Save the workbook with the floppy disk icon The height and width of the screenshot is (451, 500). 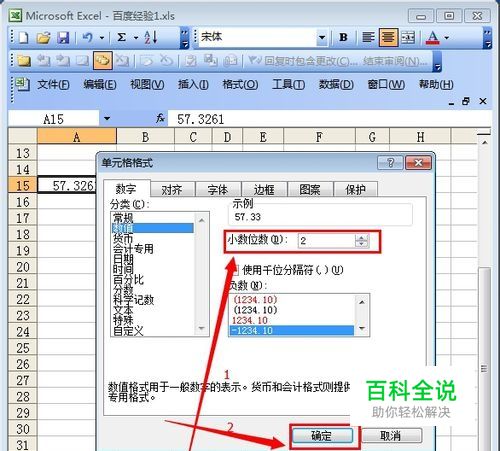(x=63, y=37)
